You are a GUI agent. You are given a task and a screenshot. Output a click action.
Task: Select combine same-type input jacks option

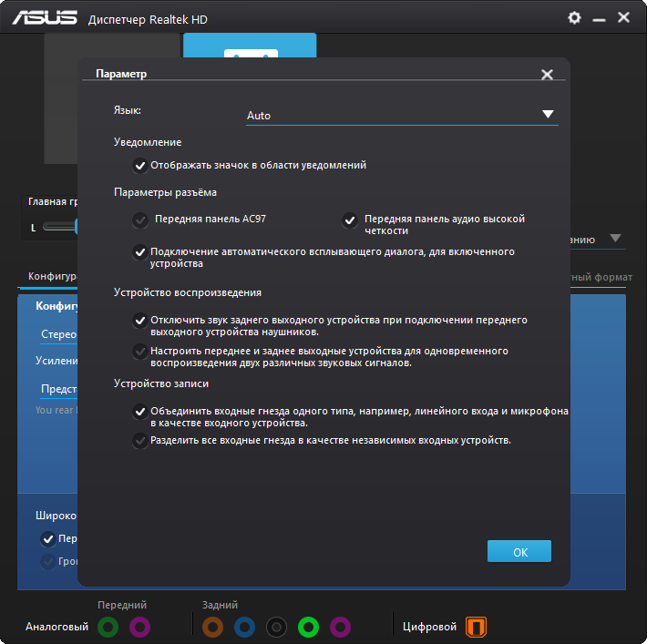pyautogui.click(x=140, y=412)
